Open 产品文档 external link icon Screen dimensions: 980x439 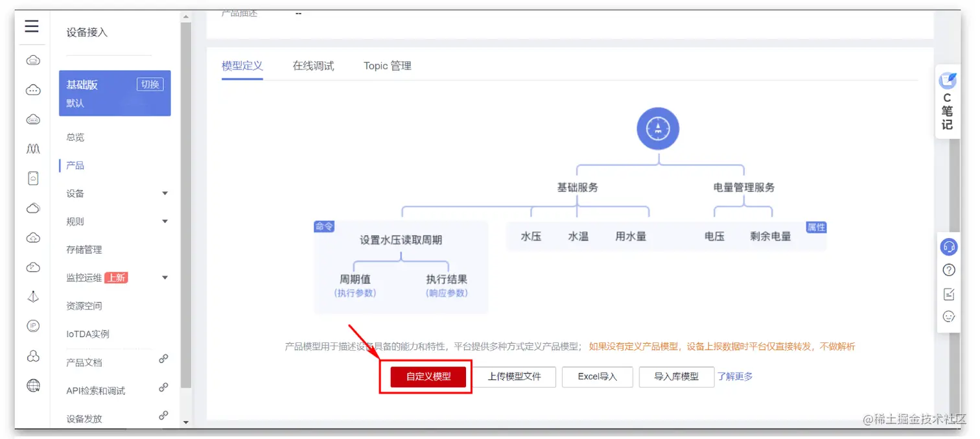point(163,359)
